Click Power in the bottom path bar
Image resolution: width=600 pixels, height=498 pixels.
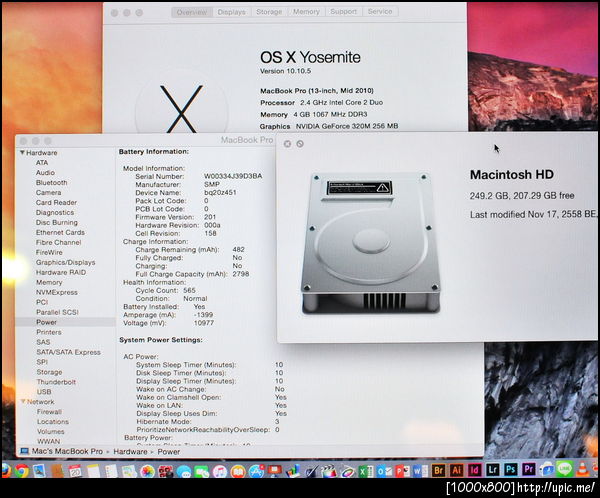tap(169, 452)
